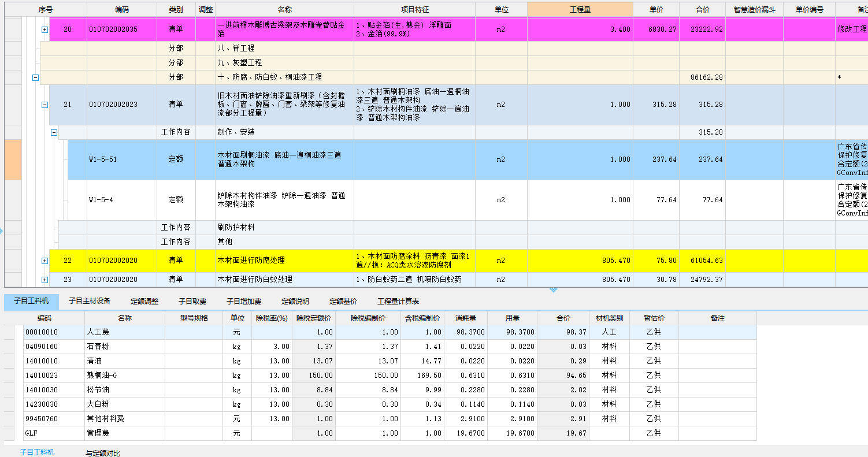
Task: Switch to the 定额基价 tab
Action: [x=343, y=301]
